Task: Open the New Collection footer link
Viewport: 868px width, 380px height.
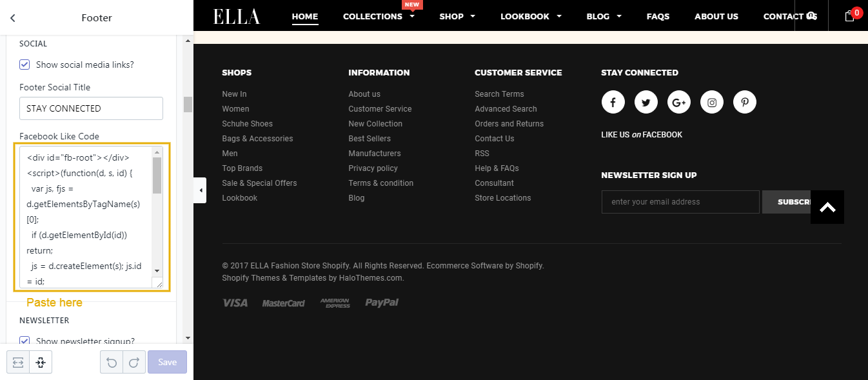Action: coord(375,124)
